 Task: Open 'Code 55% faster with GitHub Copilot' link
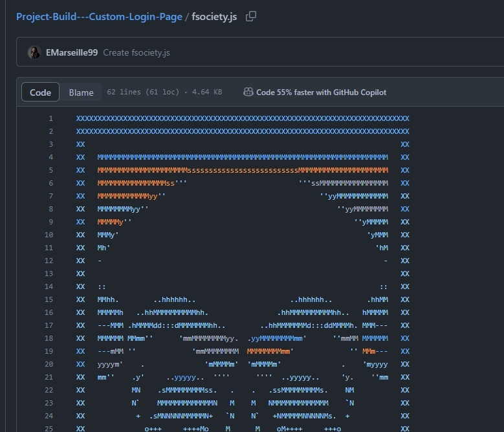(321, 92)
